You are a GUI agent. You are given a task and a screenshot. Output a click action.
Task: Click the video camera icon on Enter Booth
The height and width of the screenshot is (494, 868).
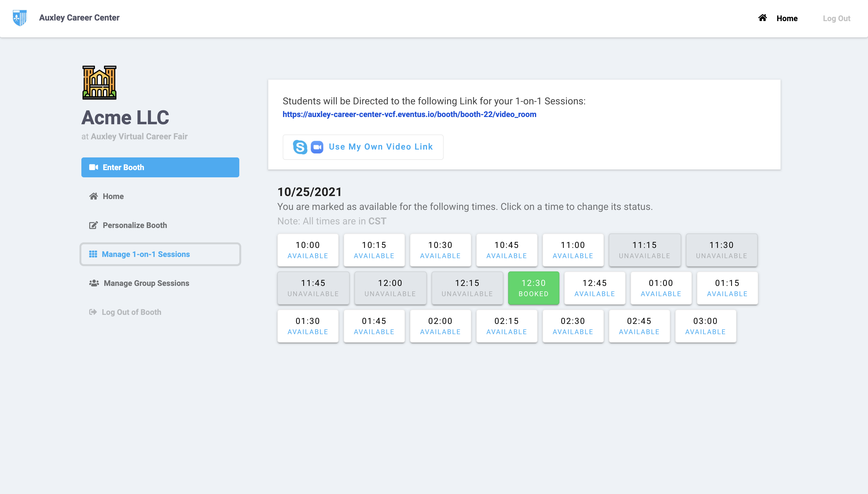(x=93, y=167)
